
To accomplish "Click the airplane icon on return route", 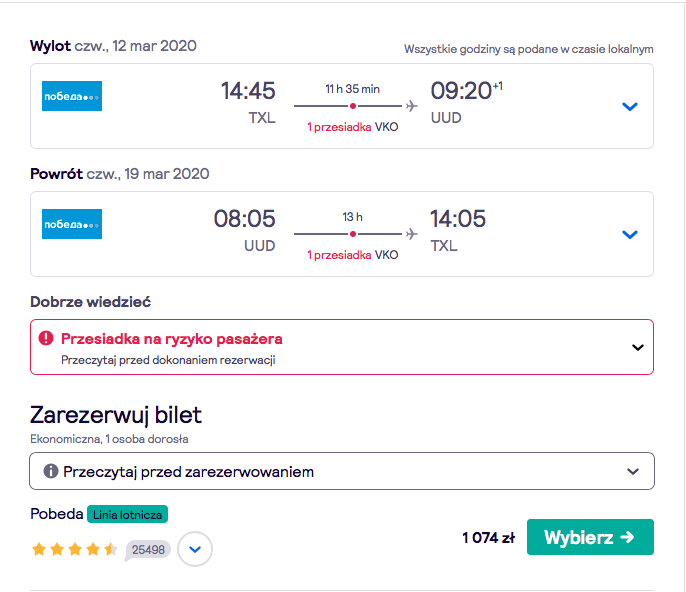I will tap(411, 234).
